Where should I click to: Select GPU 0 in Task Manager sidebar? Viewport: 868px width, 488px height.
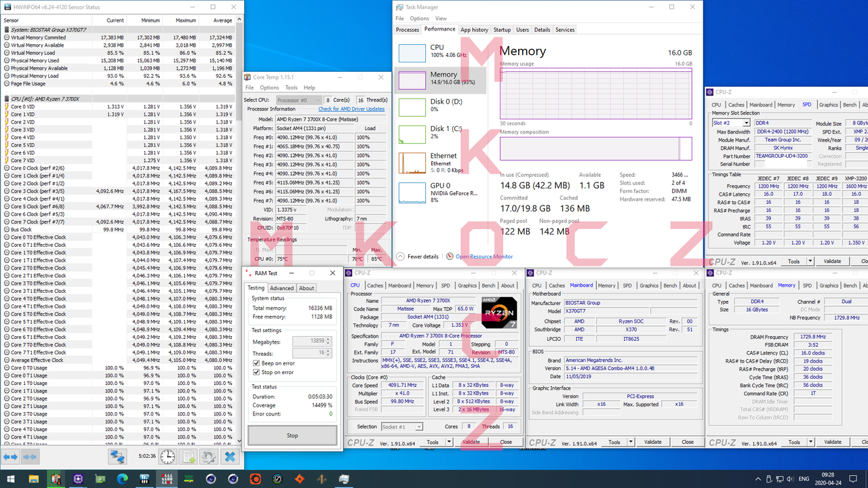pos(440,192)
